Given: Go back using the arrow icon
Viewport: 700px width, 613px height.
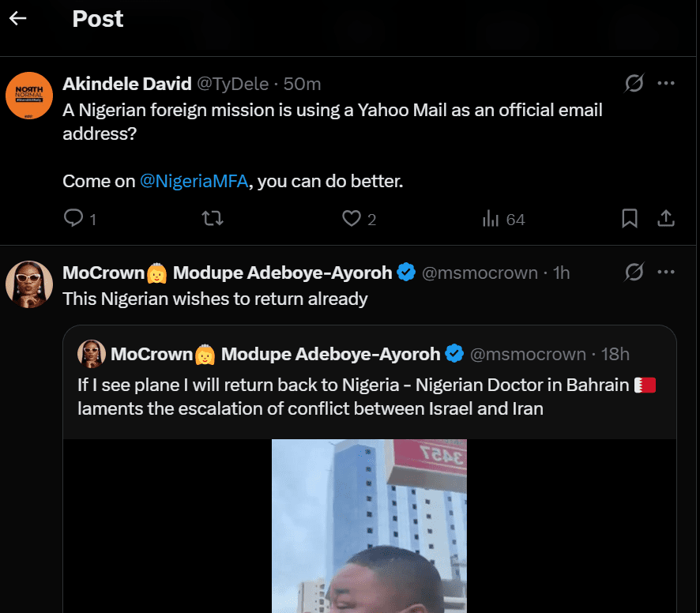Looking at the screenshot, I should coord(18,18).
